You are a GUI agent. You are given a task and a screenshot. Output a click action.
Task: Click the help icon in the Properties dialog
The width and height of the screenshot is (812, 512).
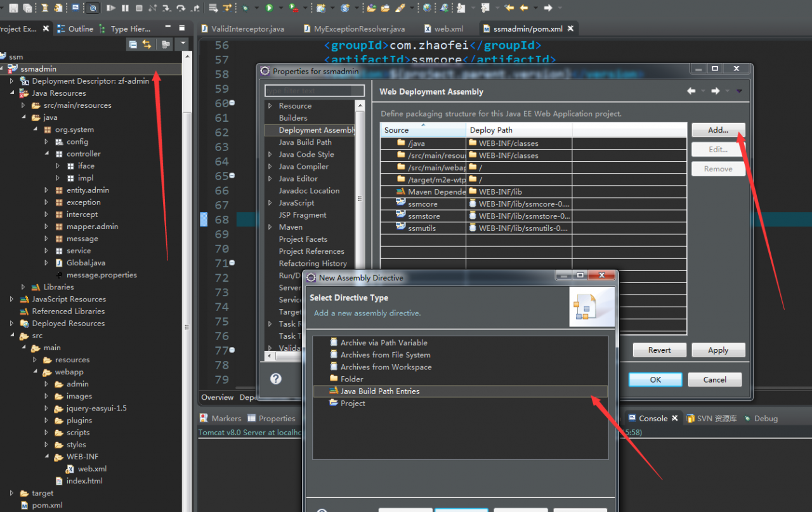click(x=275, y=377)
